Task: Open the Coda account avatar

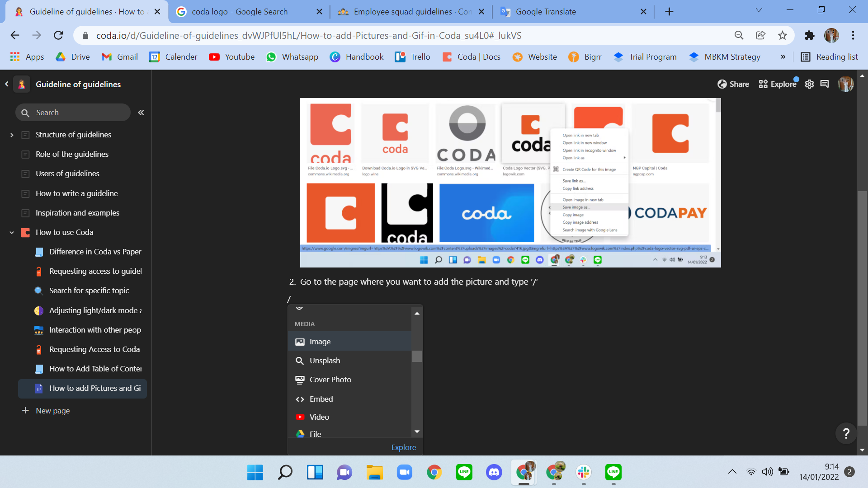Action: coord(845,84)
